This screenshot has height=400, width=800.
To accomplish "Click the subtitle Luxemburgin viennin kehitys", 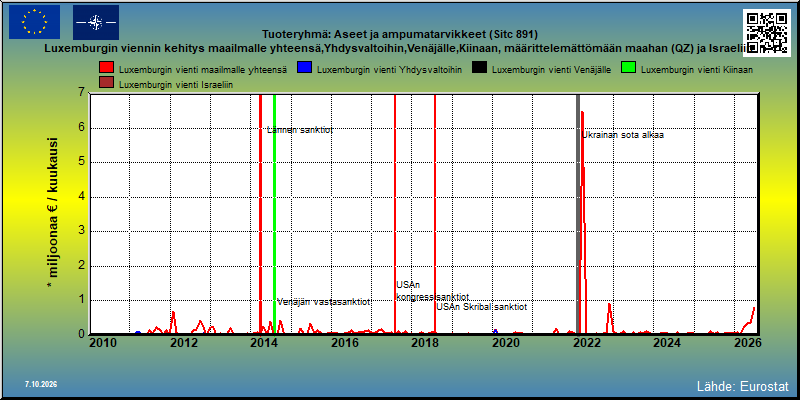I will point(393,48).
